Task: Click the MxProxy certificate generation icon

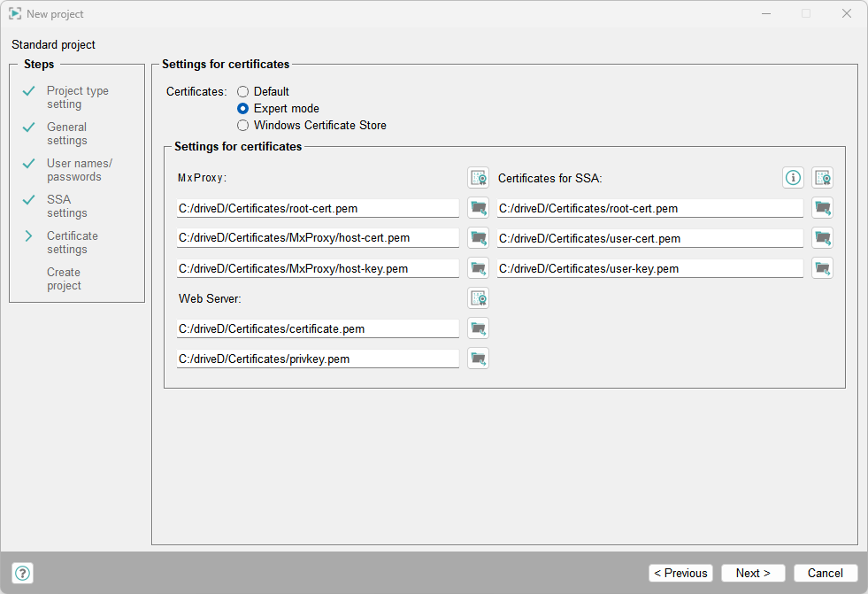Action: click(x=478, y=178)
